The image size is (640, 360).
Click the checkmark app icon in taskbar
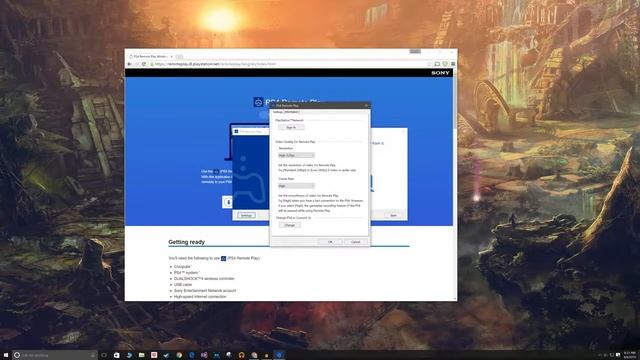pos(166,355)
